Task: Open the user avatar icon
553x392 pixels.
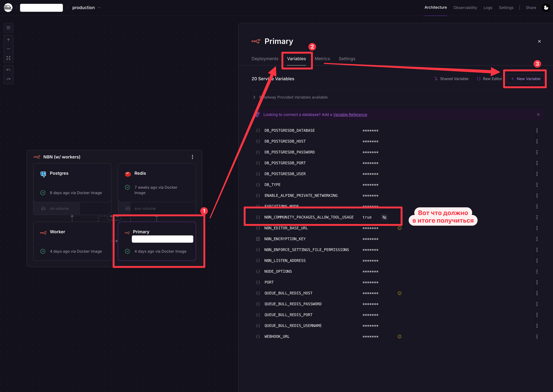Action: coord(546,8)
